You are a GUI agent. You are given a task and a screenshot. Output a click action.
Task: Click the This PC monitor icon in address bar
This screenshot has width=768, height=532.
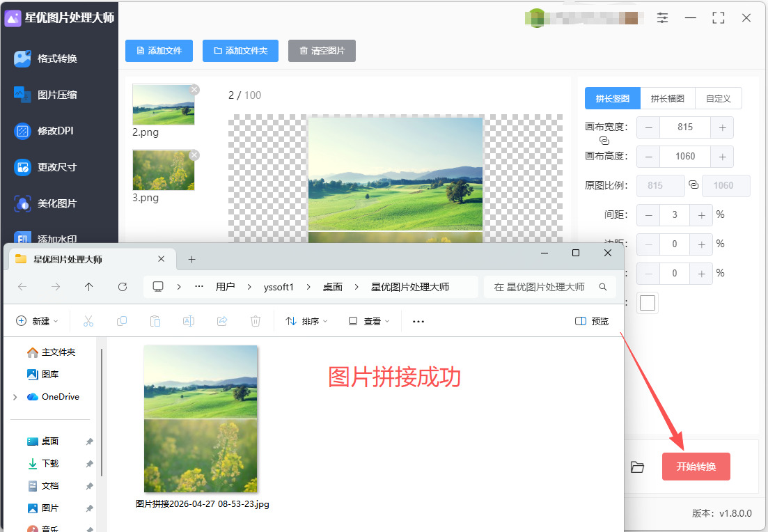[158, 287]
